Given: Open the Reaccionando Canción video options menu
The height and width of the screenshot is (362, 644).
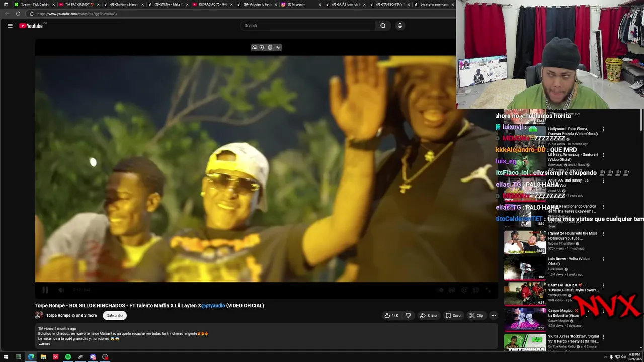Looking at the screenshot, I should tap(603, 207).
